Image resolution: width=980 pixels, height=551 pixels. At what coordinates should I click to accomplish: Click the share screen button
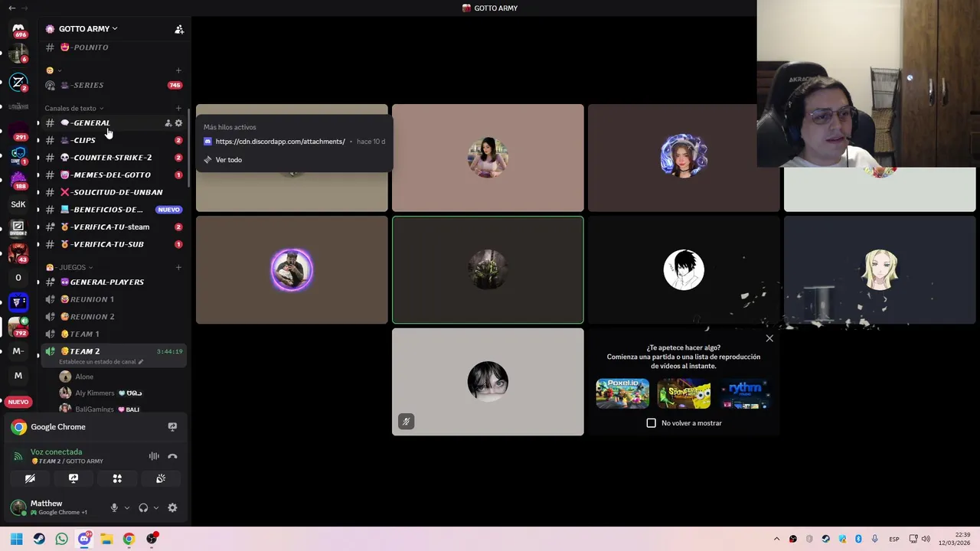click(73, 478)
